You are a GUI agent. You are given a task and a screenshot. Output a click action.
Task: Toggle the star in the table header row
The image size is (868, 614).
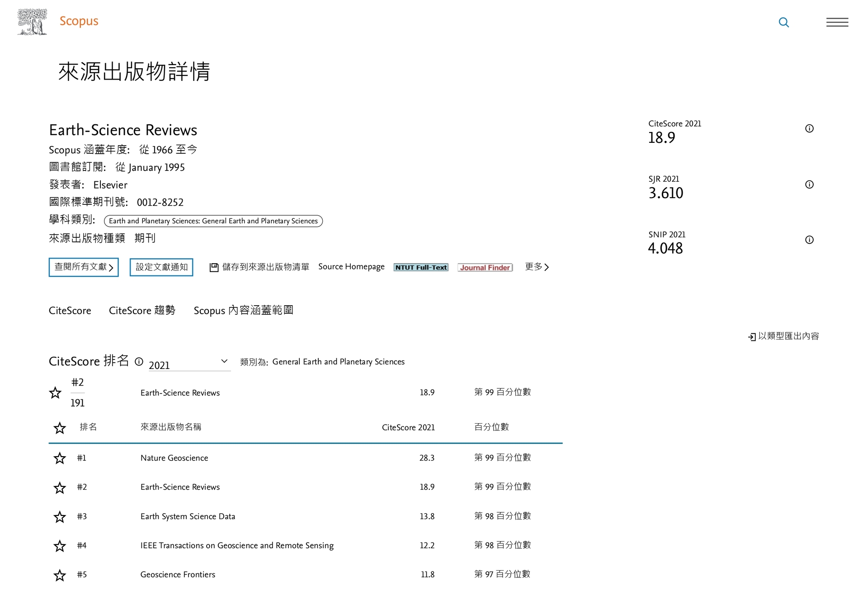[60, 428]
